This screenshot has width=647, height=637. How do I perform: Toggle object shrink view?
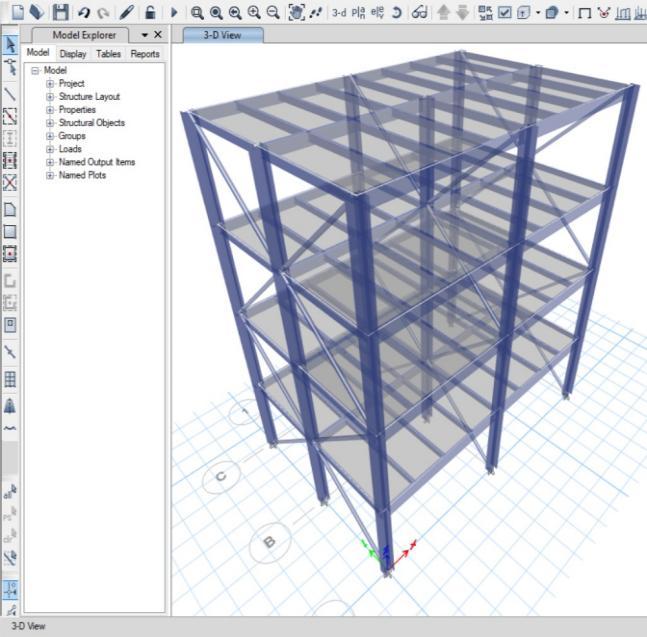click(485, 13)
